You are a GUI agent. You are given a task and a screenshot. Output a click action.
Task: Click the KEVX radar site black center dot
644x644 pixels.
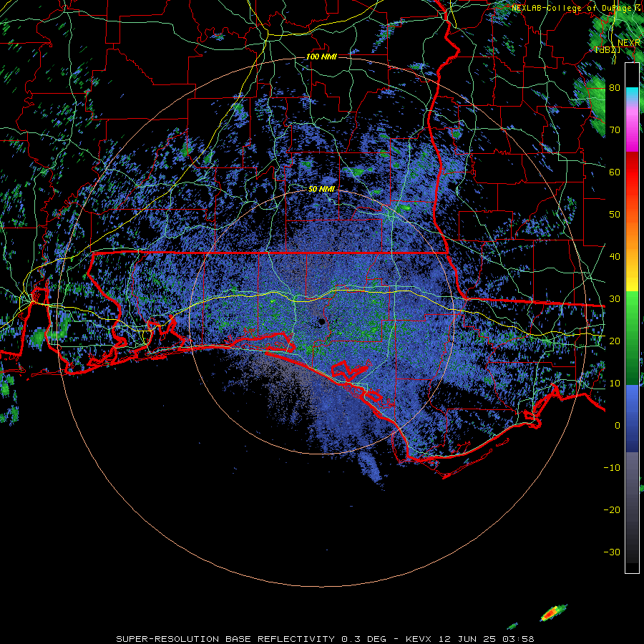click(321, 322)
